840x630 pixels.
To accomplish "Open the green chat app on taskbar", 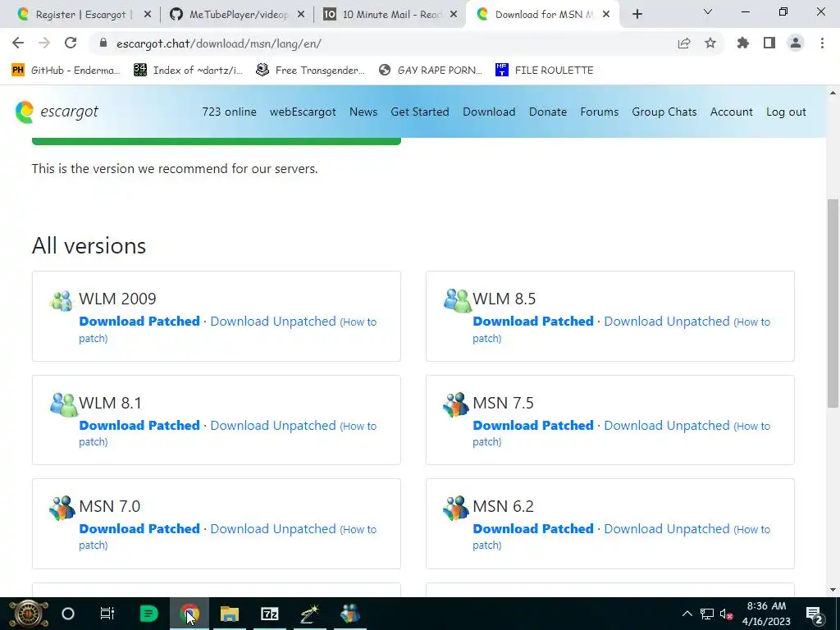I will pyautogui.click(x=148, y=614).
